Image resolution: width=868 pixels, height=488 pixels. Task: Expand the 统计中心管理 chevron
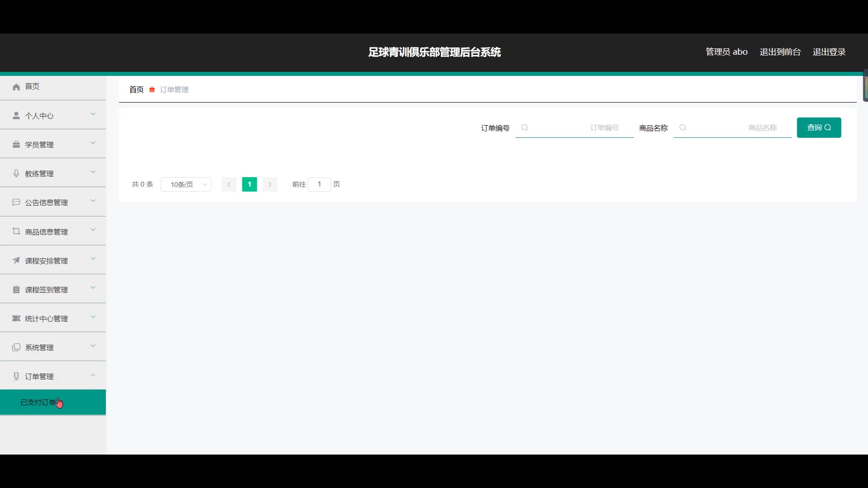[93, 317]
